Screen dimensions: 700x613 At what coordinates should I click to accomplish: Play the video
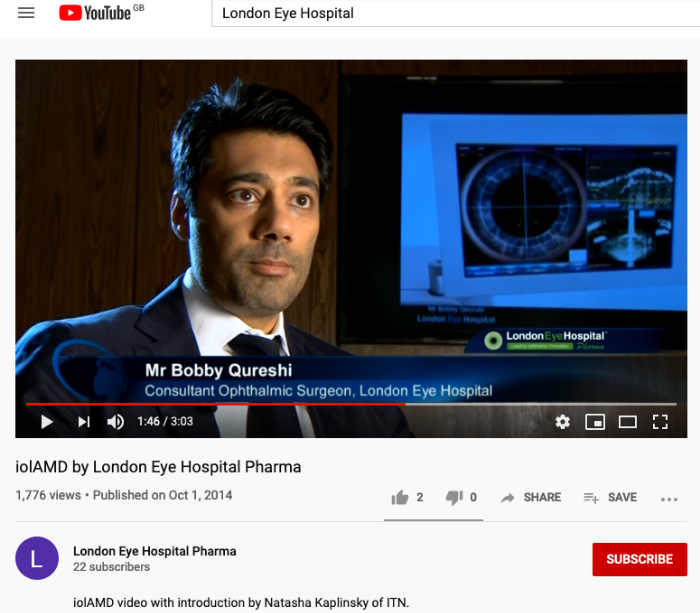tap(46, 422)
